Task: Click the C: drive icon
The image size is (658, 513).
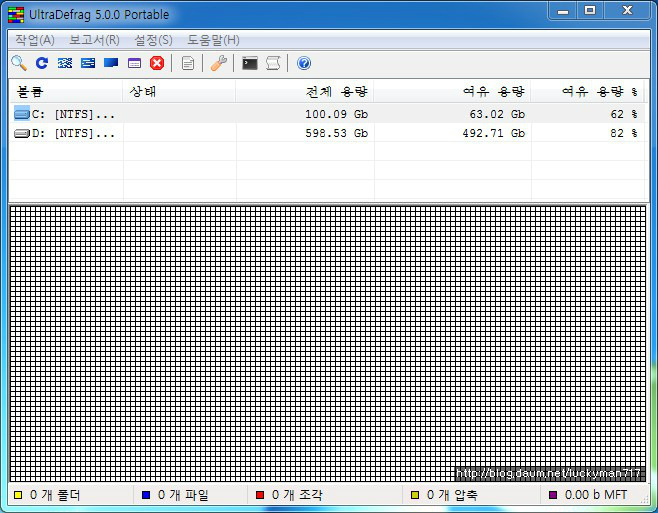Action: click(22, 114)
